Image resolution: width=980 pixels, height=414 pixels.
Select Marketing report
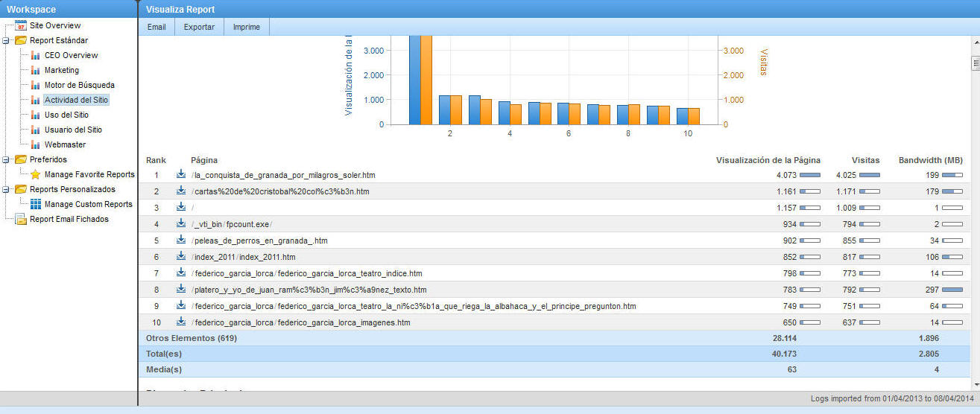[62, 70]
